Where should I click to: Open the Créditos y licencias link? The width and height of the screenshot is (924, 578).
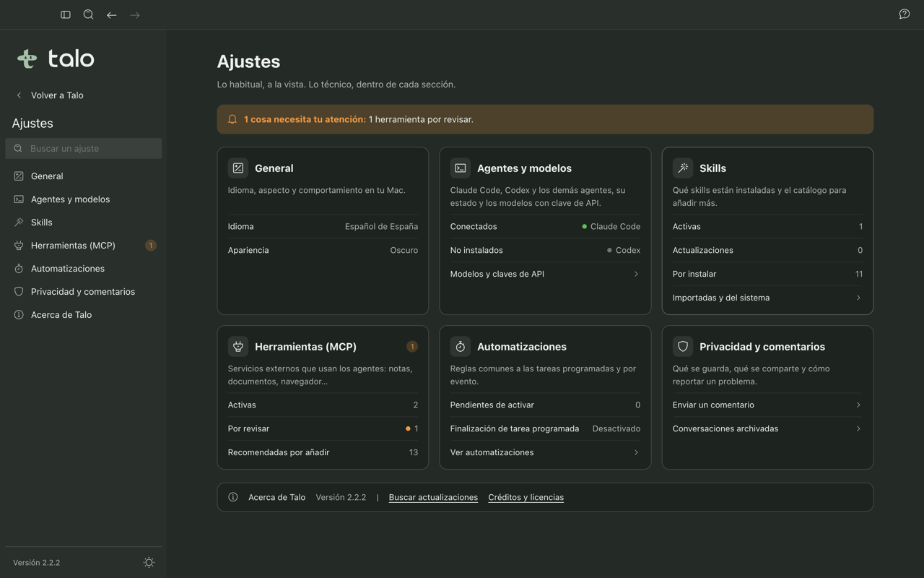coord(526,497)
